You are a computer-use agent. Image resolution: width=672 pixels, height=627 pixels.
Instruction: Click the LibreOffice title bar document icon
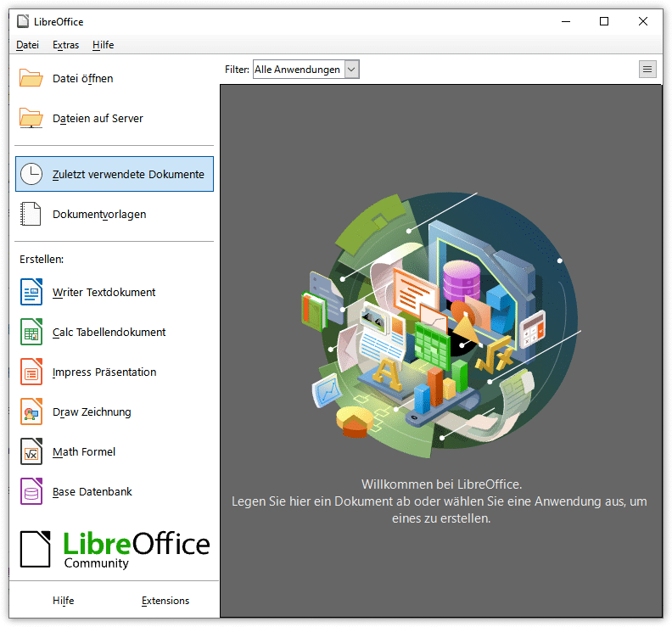[23, 21]
